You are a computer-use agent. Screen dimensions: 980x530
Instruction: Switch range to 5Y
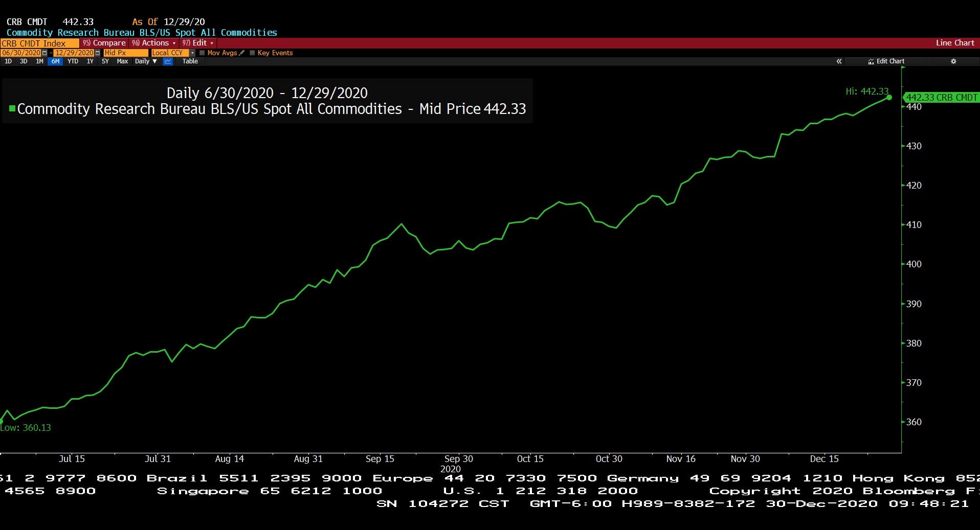point(105,61)
